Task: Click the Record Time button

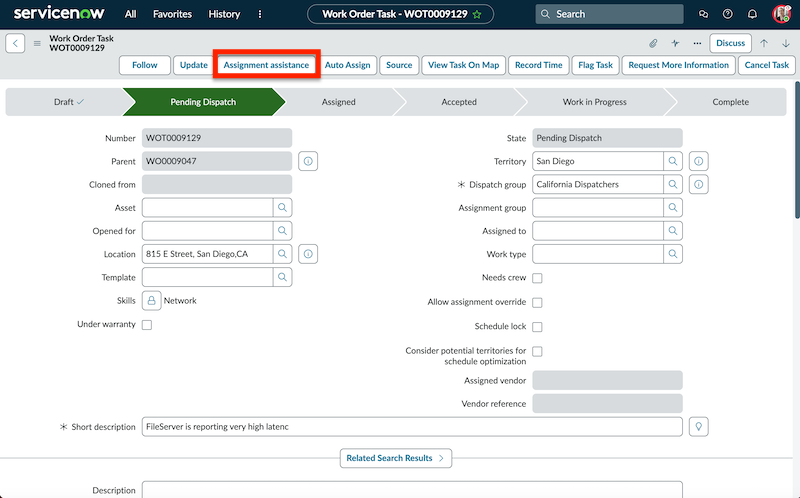Action: (539, 65)
